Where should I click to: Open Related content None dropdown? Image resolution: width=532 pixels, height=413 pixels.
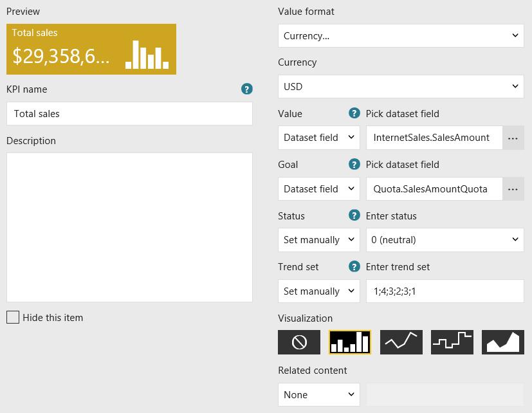(319, 395)
